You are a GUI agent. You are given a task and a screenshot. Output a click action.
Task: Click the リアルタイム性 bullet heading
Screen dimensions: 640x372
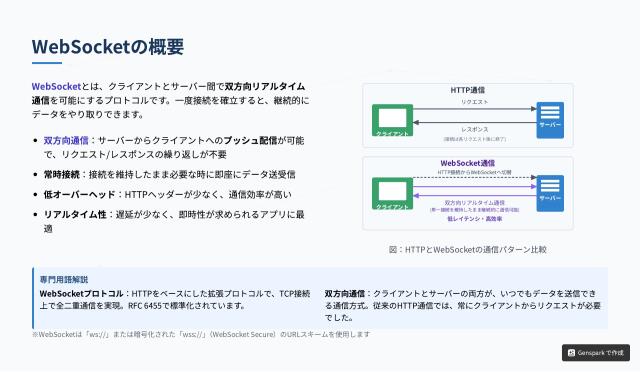point(75,214)
